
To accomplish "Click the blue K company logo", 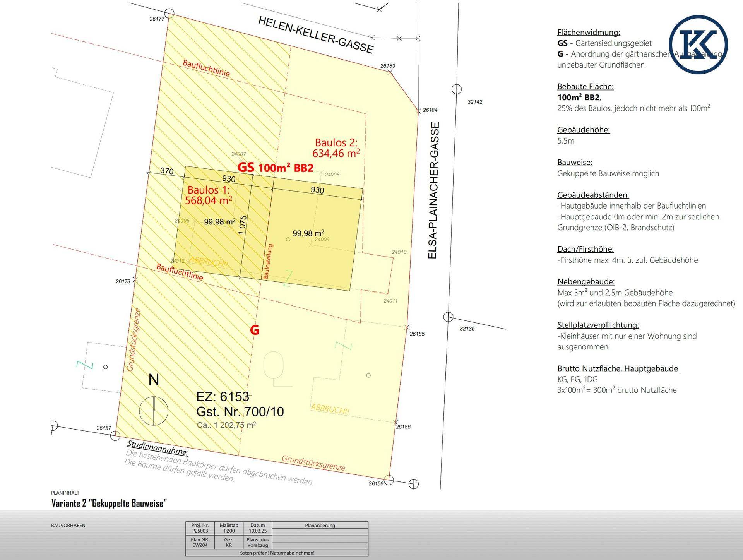I will (698, 45).
